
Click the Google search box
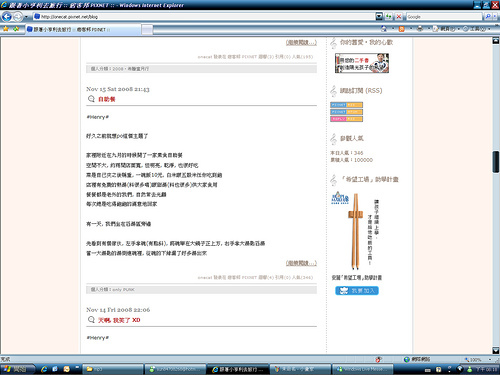click(444, 16)
